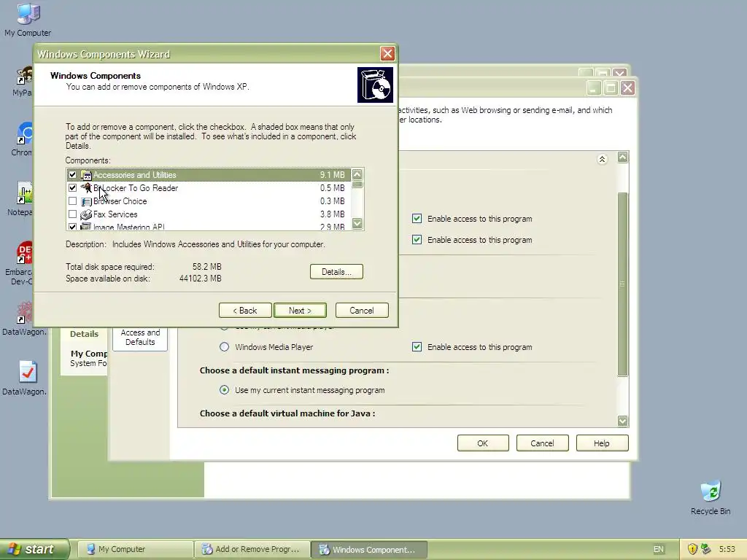Click Help in the program access window
Screen dimensions: 747x560
click(x=602, y=443)
